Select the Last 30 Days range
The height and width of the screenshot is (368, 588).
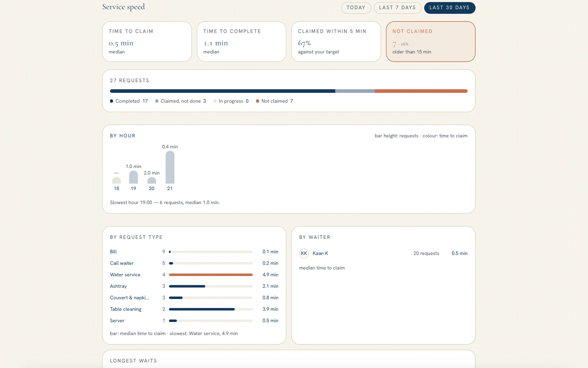click(x=449, y=8)
